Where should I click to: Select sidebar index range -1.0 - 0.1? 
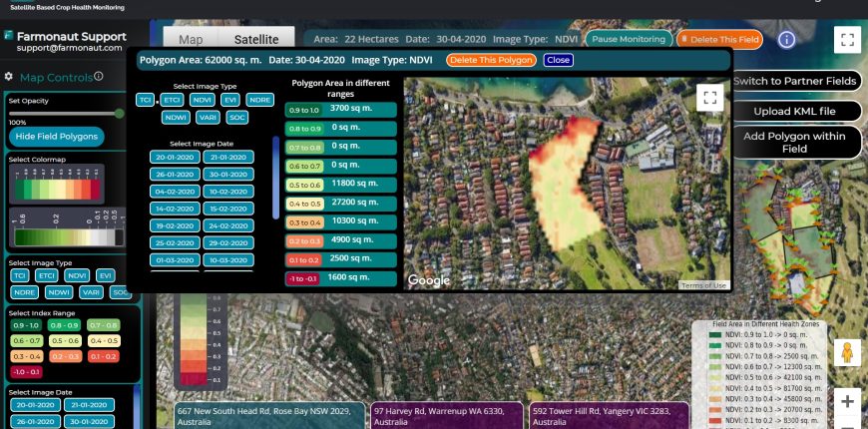click(x=26, y=372)
